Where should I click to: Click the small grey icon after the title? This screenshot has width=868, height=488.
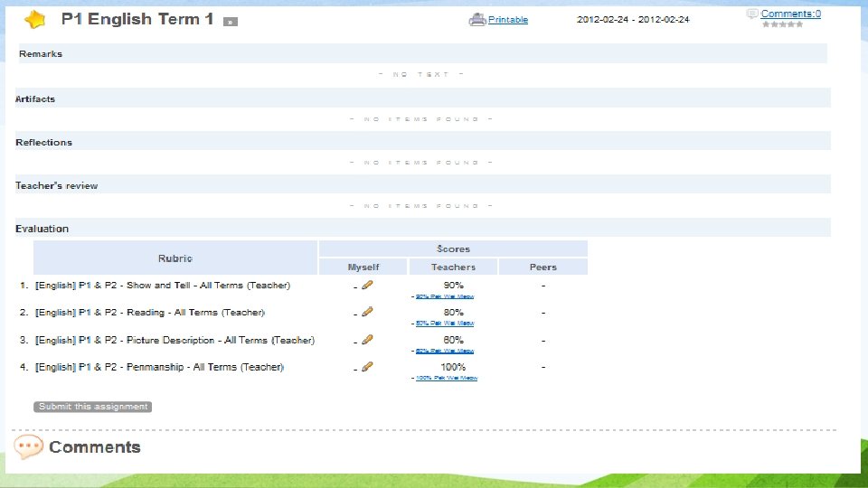tap(231, 22)
